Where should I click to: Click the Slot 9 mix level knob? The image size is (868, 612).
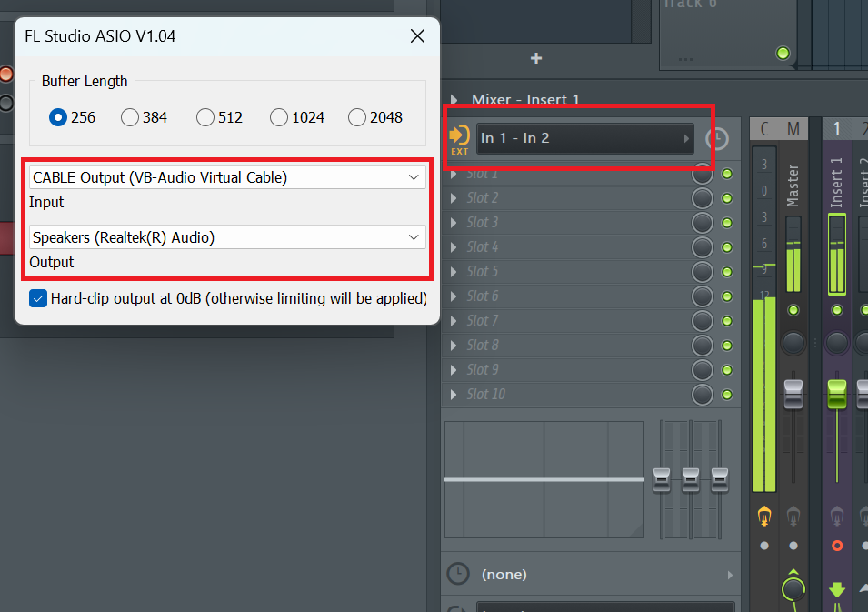(x=703, y=369)
